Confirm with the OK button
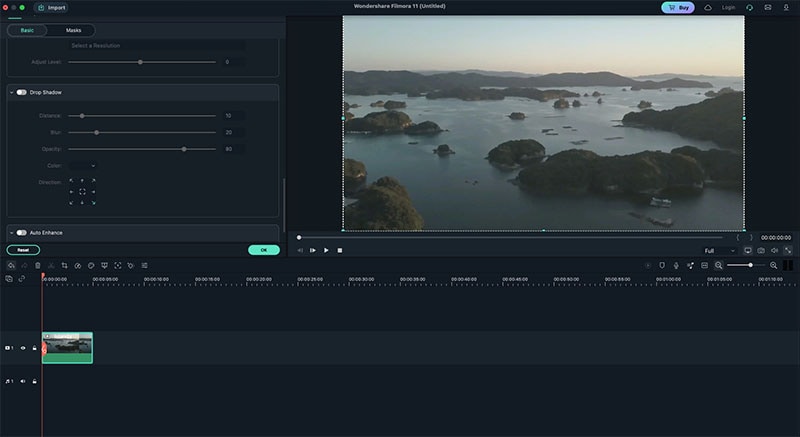Image resolution: width=800 pixels, height=437 pixels. pos(264,250)
